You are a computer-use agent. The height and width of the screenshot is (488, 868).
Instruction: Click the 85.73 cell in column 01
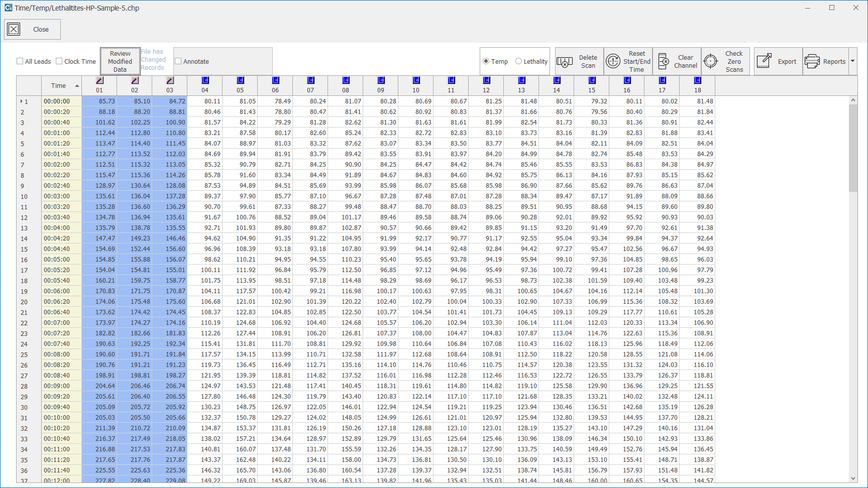point(99,101)
